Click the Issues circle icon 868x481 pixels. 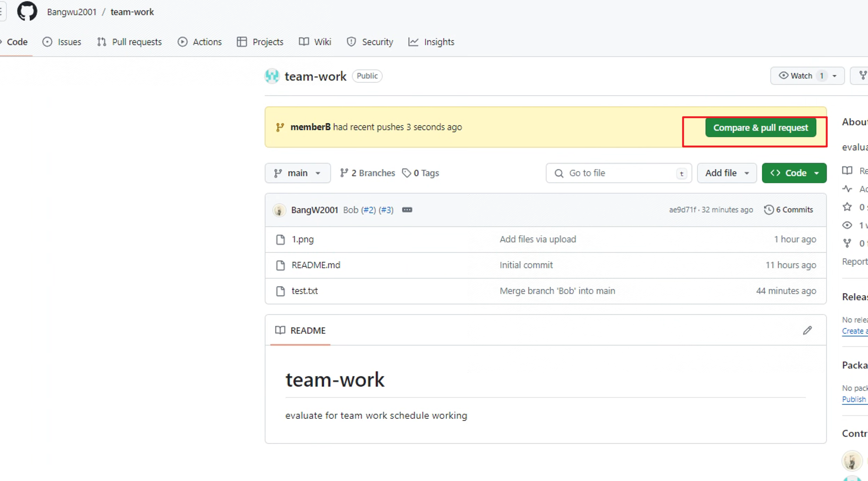click(47, 42)
